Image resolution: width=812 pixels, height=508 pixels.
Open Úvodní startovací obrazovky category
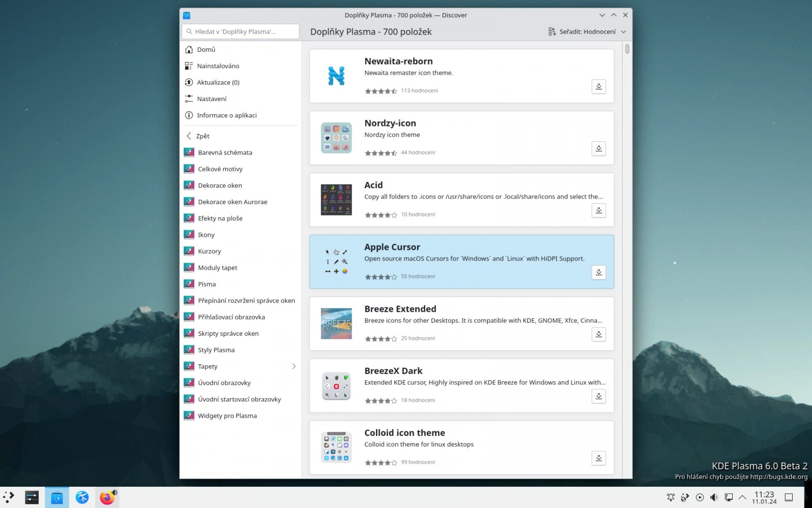(241, 399)
